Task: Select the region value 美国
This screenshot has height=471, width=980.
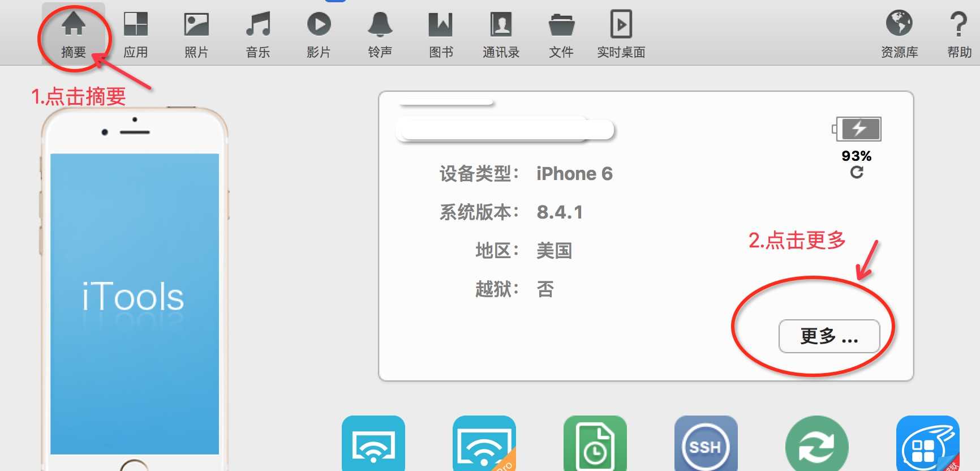Action: (554, 250)
